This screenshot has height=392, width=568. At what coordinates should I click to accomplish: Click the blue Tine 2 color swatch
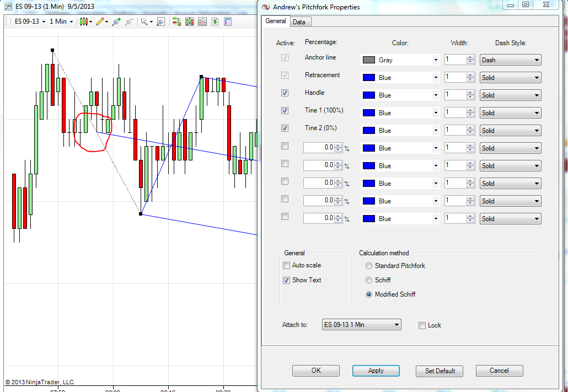coord(369,131)
